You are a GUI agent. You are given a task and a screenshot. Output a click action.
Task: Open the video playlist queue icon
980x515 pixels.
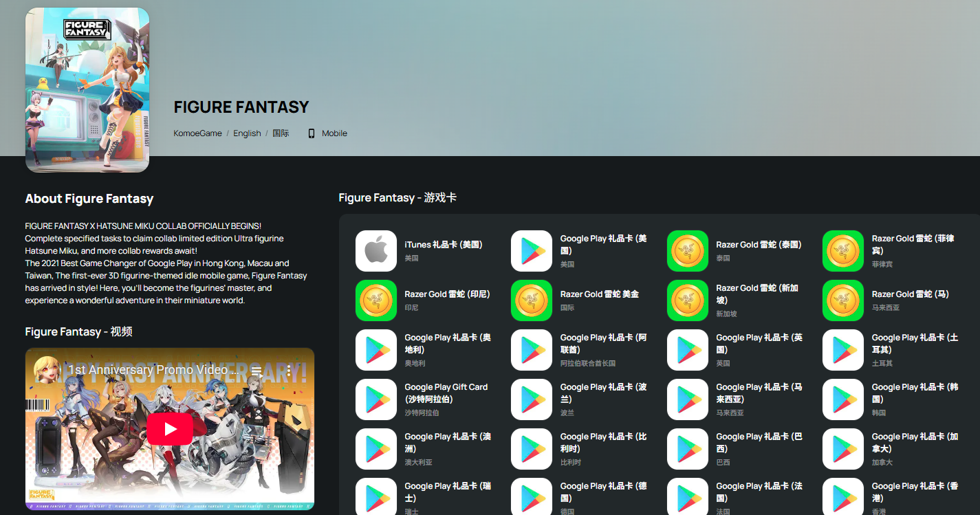257,371
